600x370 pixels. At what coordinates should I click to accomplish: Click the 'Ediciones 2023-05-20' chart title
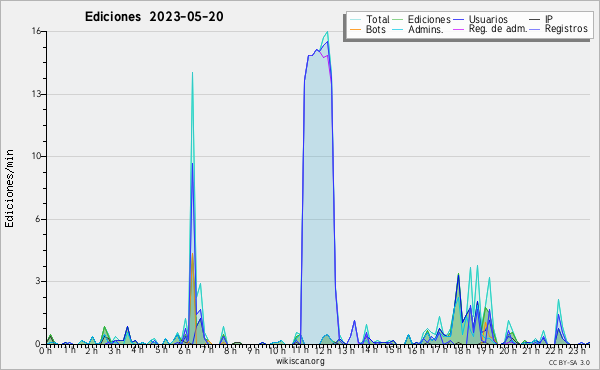tap(154, 17)
